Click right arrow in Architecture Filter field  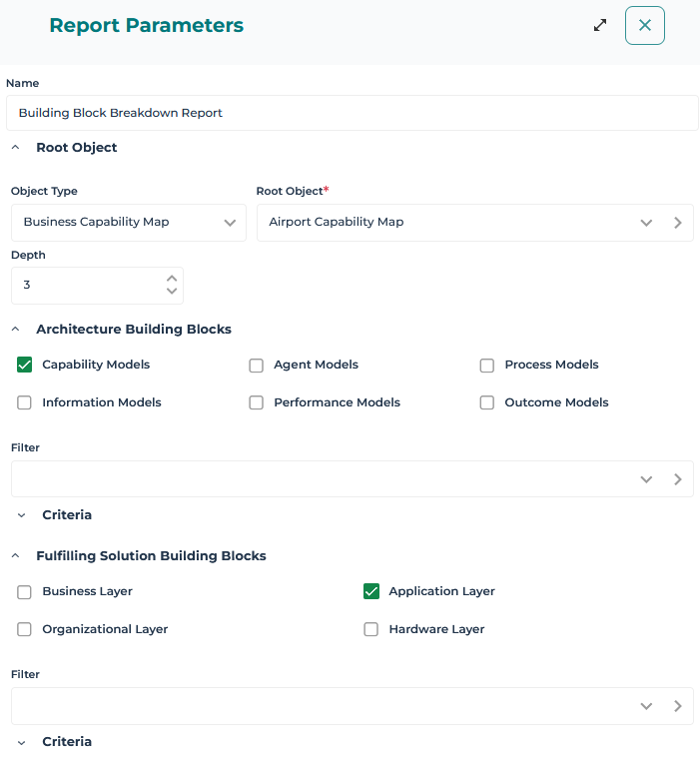tap(678, 479)
